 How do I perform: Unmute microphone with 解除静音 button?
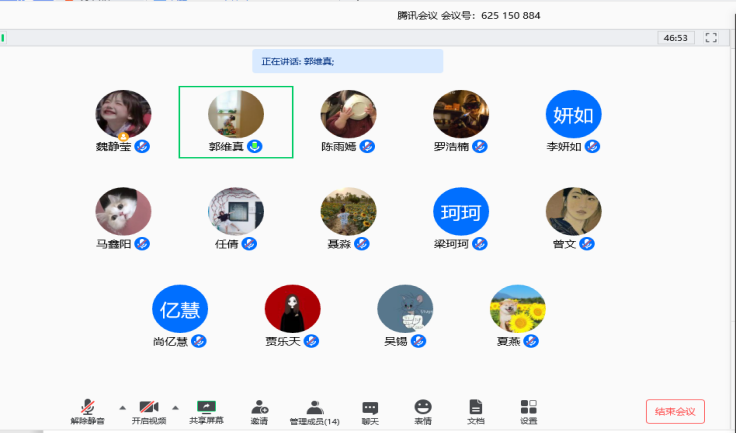click(89, 411)
